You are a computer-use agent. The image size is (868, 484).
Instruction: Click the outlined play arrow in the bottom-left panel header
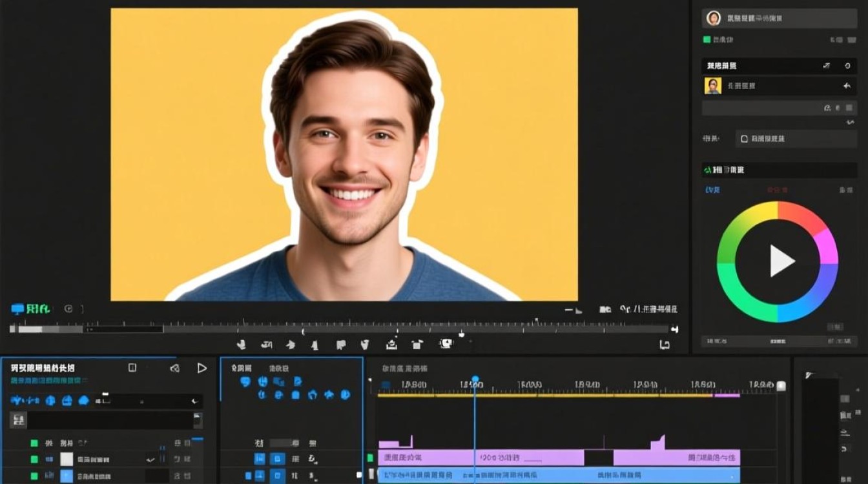[202, 368]
